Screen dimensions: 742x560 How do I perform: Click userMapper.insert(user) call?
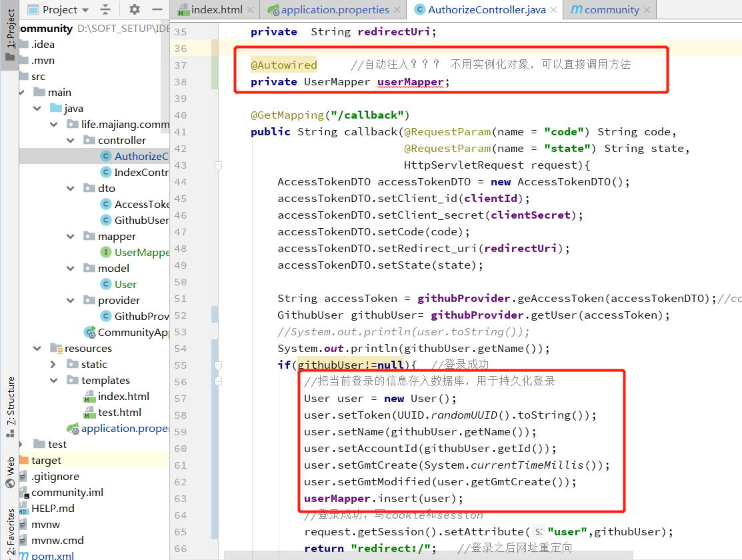(x=383, y=499)
